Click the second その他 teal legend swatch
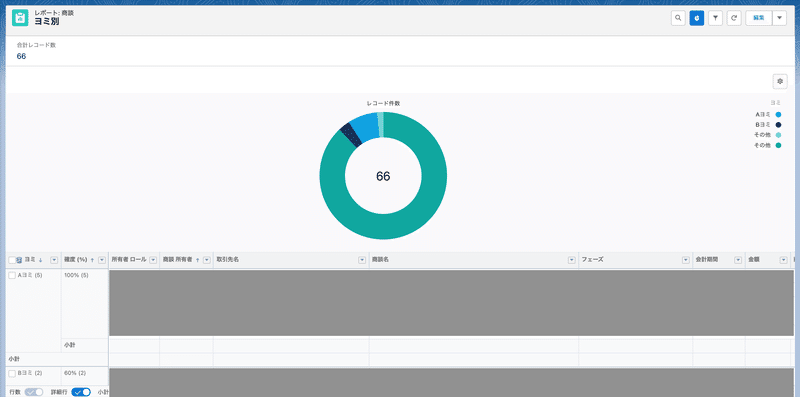This screenshot has width=800, height=397. click(x=778, y=145)
